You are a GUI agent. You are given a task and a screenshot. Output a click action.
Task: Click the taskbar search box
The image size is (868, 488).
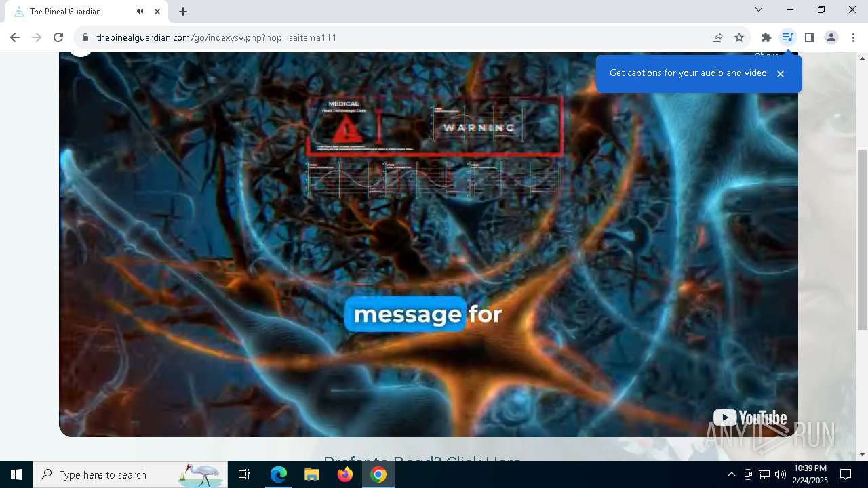(x=130, y=474)
